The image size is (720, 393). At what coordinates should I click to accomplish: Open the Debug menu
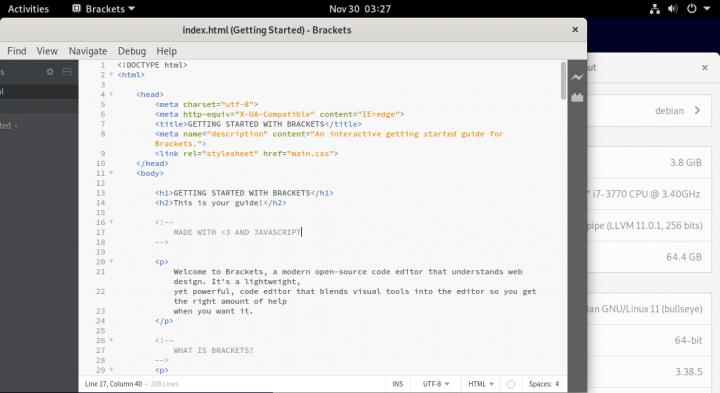(132, 51)
